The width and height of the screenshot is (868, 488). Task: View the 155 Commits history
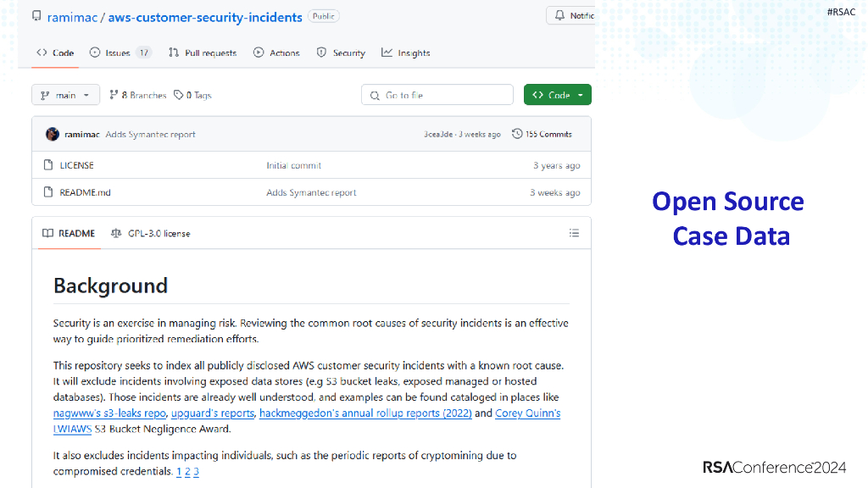pos(542,134)
